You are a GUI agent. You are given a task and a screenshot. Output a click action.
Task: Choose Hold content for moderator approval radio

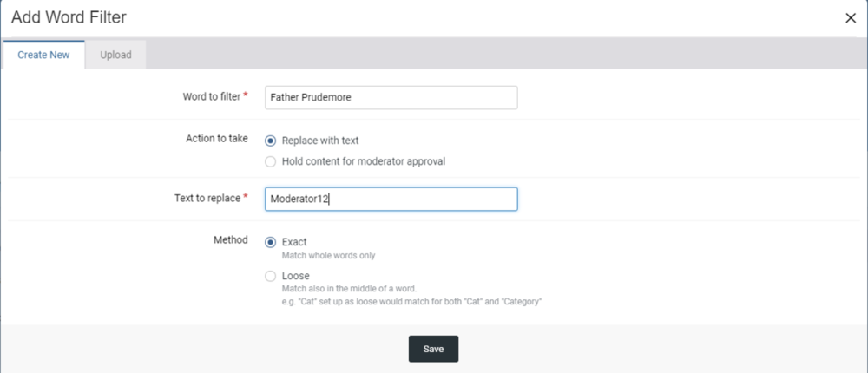tap(271, 161)
